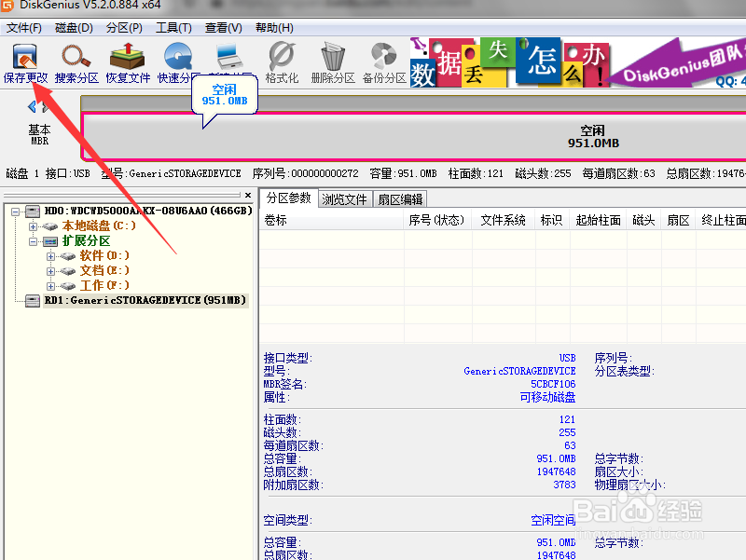Image resolution: width=746 pixels, height=560 pixels.
Task: Click the 可移动磁盘 attribute link
Action: 548,398
